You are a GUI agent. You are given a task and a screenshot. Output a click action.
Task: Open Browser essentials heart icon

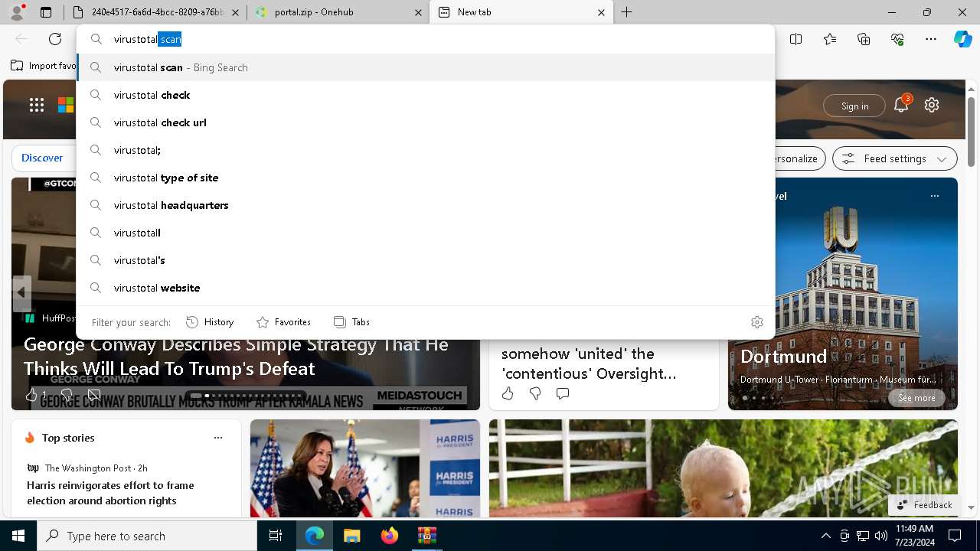[897, 39]
